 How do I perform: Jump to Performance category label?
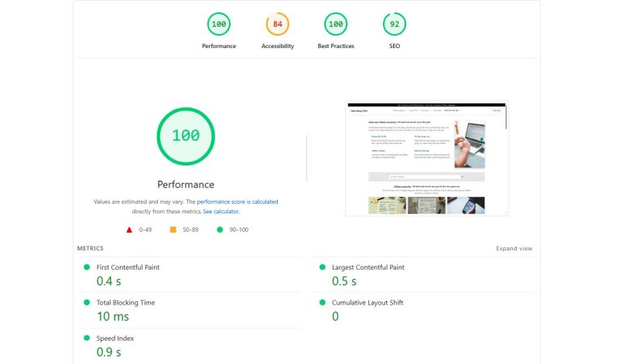[219, 46]
